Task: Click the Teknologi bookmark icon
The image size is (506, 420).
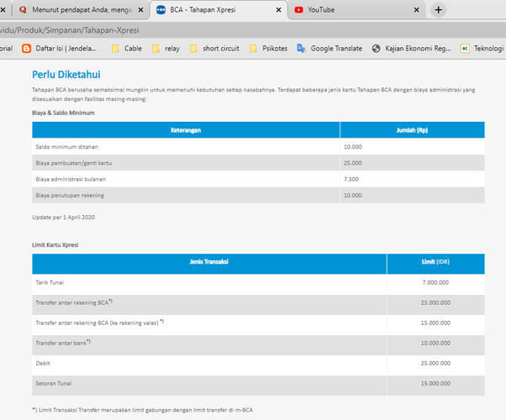Action: [465, 49]
